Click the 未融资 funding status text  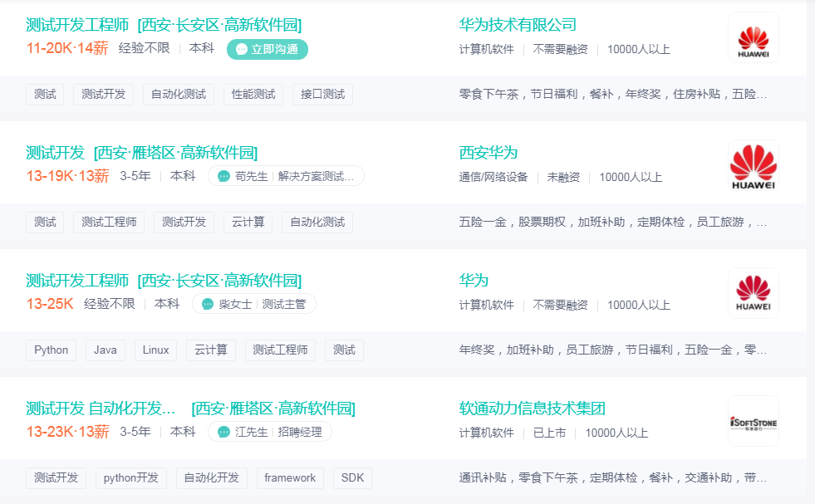point(563,177)
